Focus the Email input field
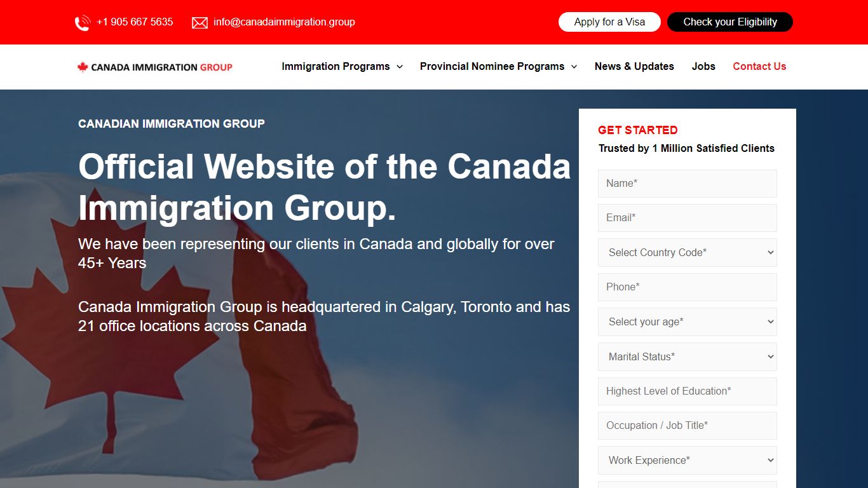868x488 pixels. 688,218
